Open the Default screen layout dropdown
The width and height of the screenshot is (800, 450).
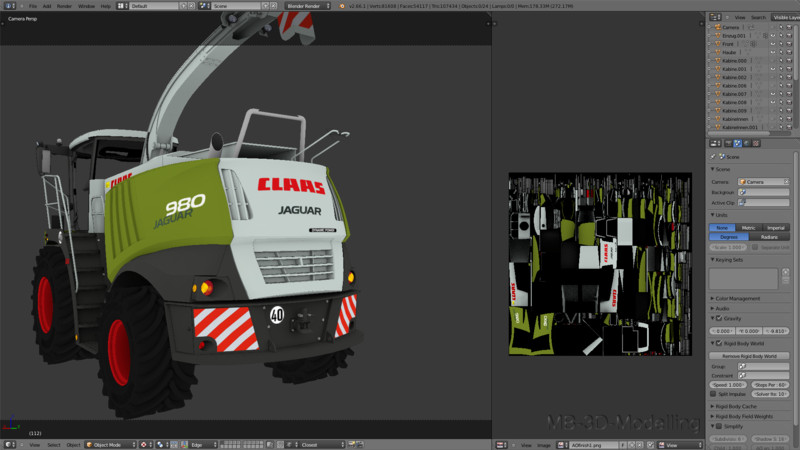(x=153, y=6)
